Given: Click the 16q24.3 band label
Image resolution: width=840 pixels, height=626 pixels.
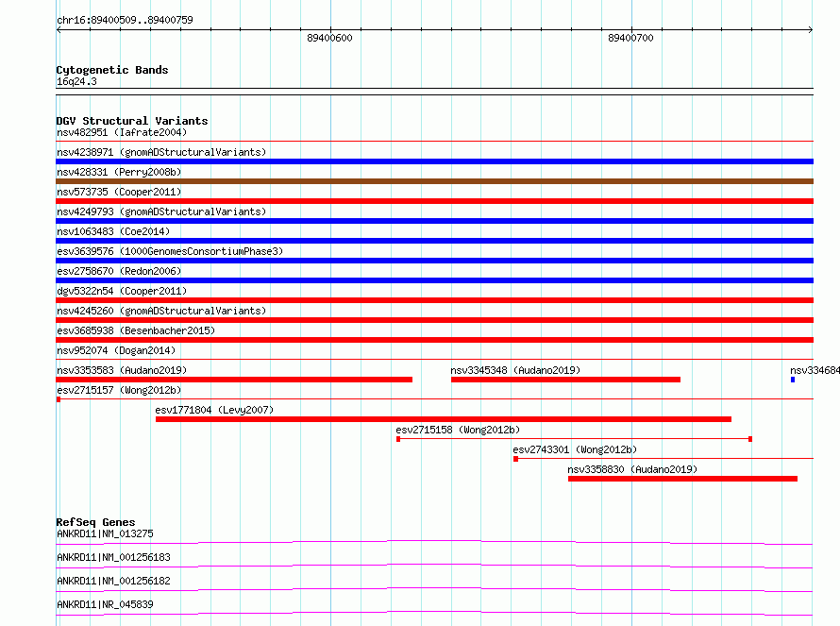Looking at the screenshot, I should tap(76, 81).
